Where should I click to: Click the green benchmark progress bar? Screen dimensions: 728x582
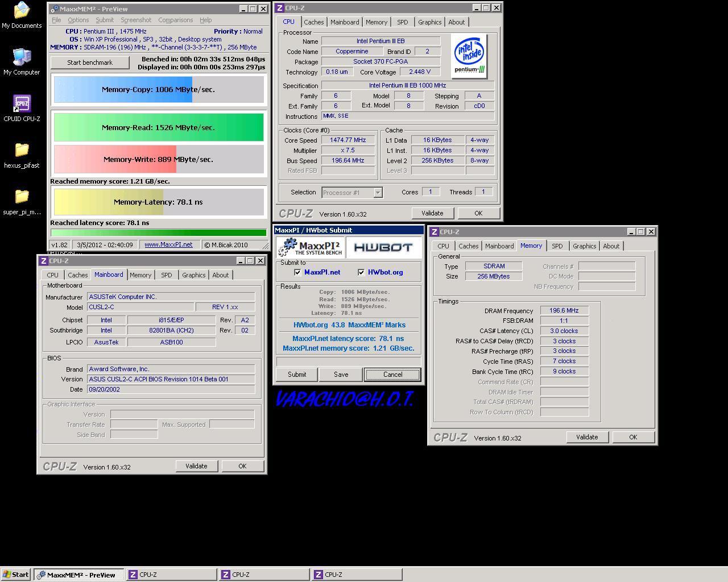[x=159, y=232]
